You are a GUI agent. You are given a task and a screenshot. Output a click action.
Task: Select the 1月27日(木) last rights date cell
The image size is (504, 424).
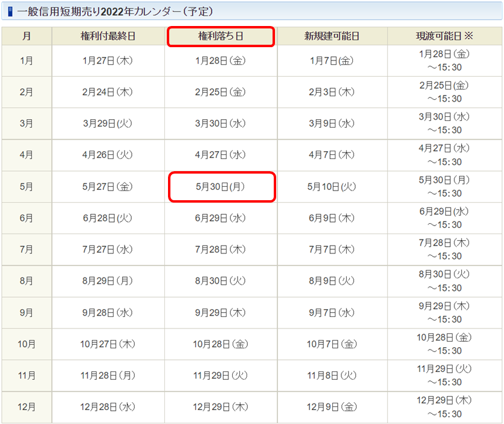click(x=108, y=60)
